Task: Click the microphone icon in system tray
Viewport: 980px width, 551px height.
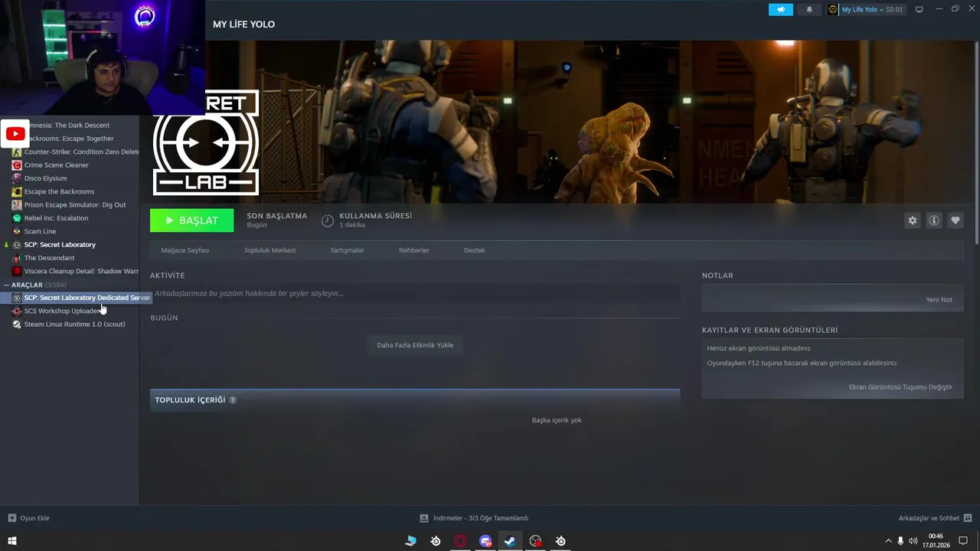Action: tap(900, 541)
